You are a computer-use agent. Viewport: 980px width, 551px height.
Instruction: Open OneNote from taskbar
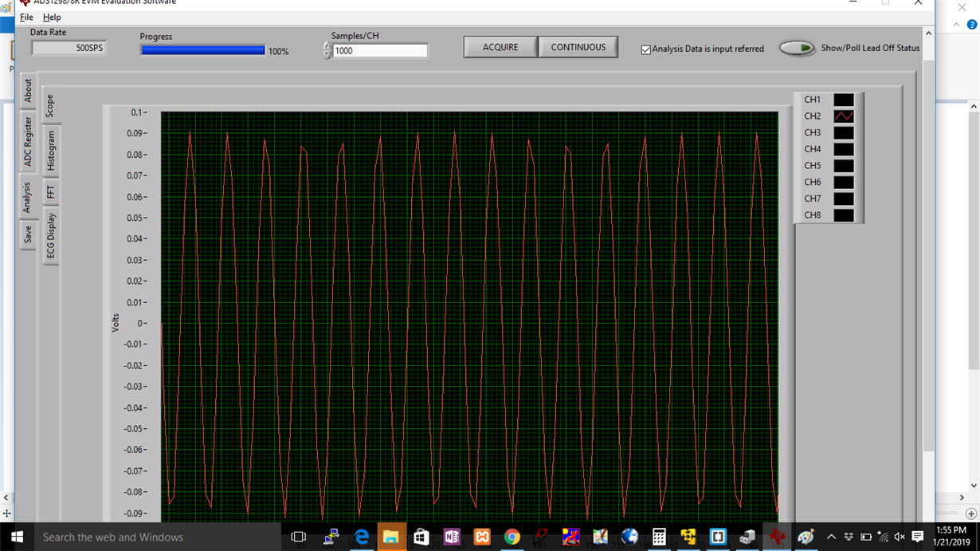tap(452, 537)
